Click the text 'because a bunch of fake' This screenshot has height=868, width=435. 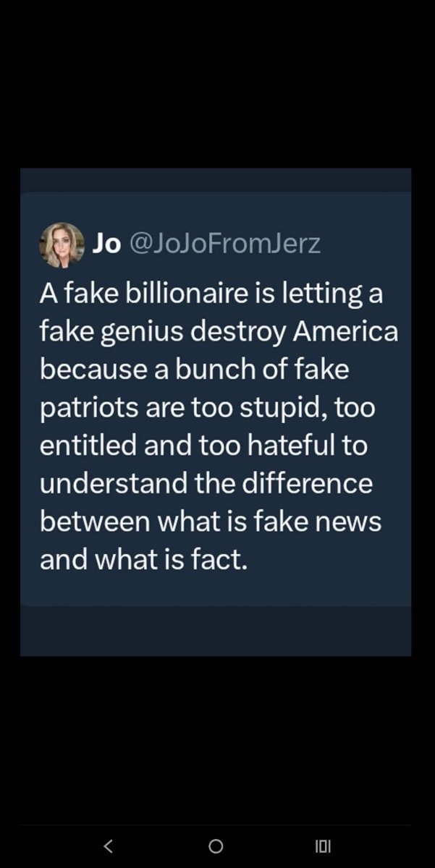[x=195, y=370]
